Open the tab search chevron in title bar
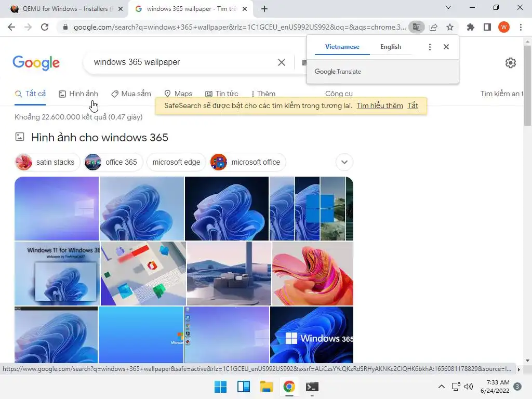The width and height of the screenshot is (532, 399). [x=448, y=7]
